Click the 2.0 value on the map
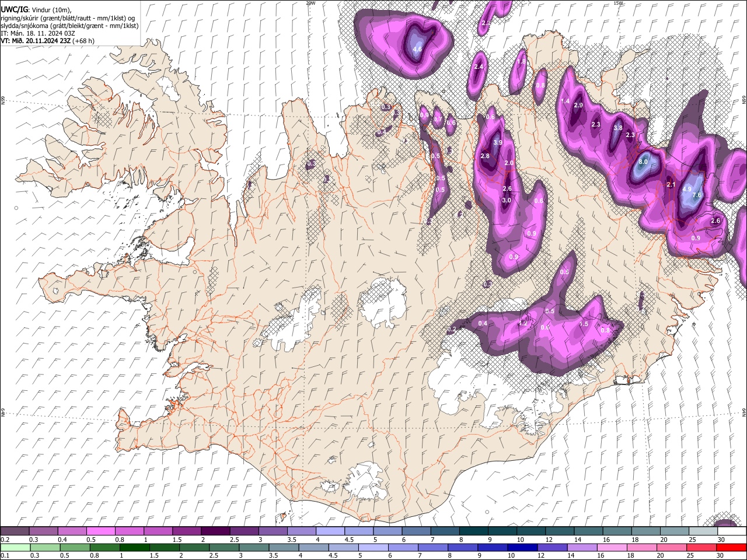Screen dimensions: 747x560 pyautogui.click(x=509, y=163)
